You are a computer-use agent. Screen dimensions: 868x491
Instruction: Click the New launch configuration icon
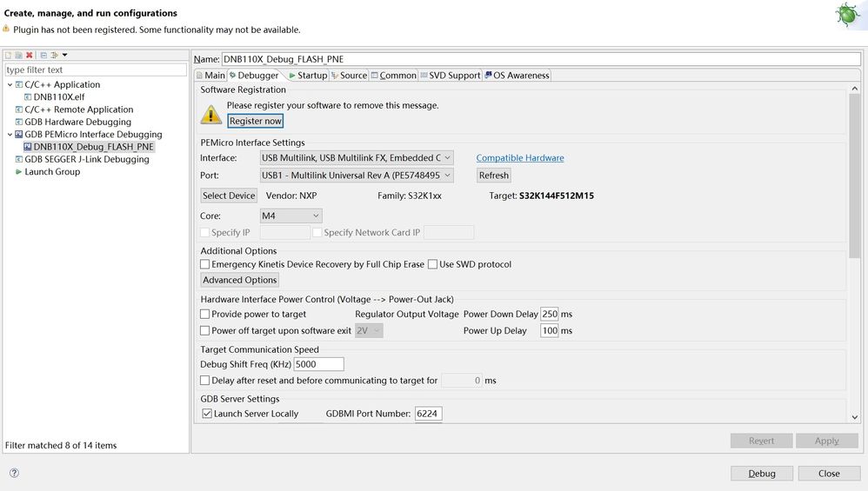9,55
